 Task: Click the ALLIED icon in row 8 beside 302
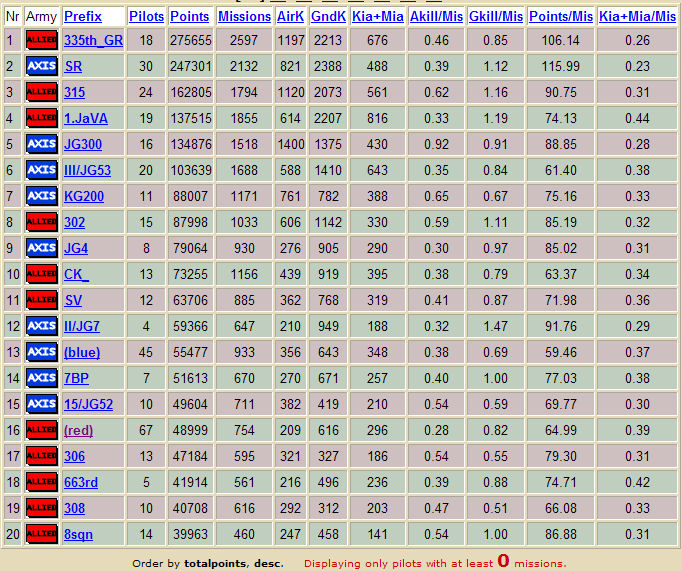click(x=42, y=222)
